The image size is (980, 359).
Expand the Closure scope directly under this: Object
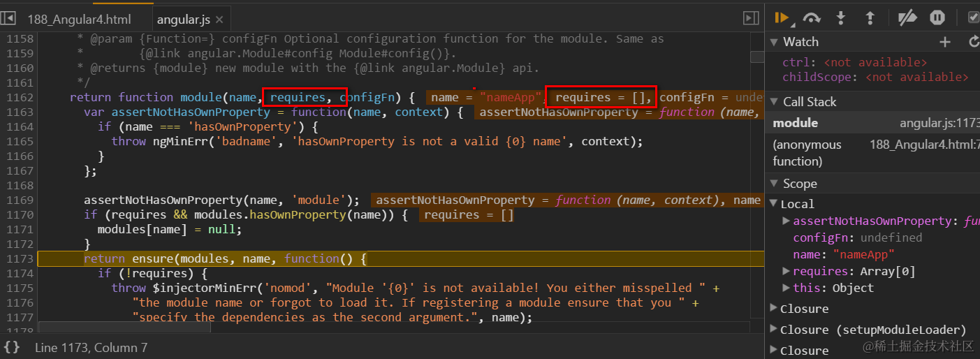click(774, 308)
